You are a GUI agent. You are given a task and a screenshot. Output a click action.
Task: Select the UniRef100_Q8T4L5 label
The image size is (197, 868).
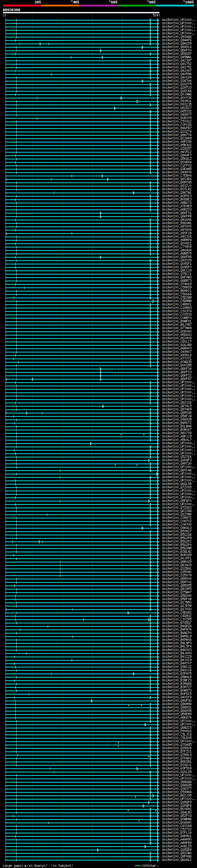coord(177,406)
